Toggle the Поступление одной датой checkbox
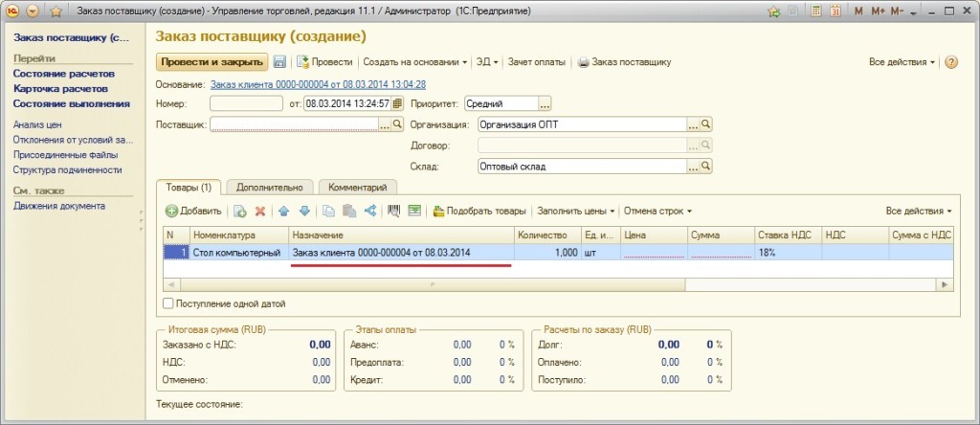 pyautogui.click(x=167, y=303)
